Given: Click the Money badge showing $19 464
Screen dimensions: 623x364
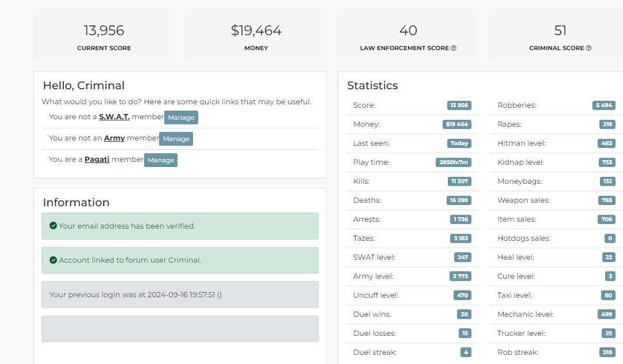Looking at the screenshot, I should pyautogui.click(x=457, y=124).
